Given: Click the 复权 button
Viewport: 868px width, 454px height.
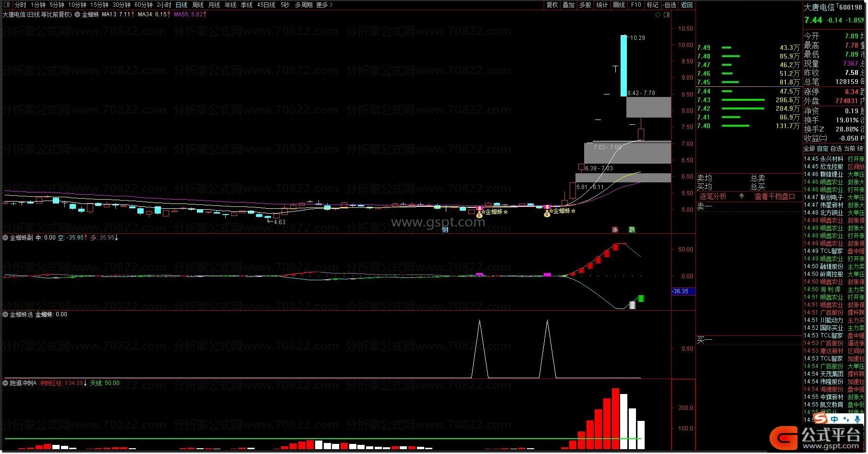Looking at the screenshot, I should 552,5.
